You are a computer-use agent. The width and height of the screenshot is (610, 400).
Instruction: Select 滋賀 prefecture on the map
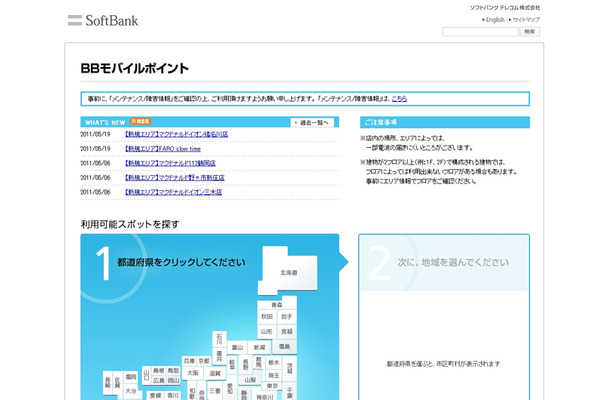(x=215, y=373)
